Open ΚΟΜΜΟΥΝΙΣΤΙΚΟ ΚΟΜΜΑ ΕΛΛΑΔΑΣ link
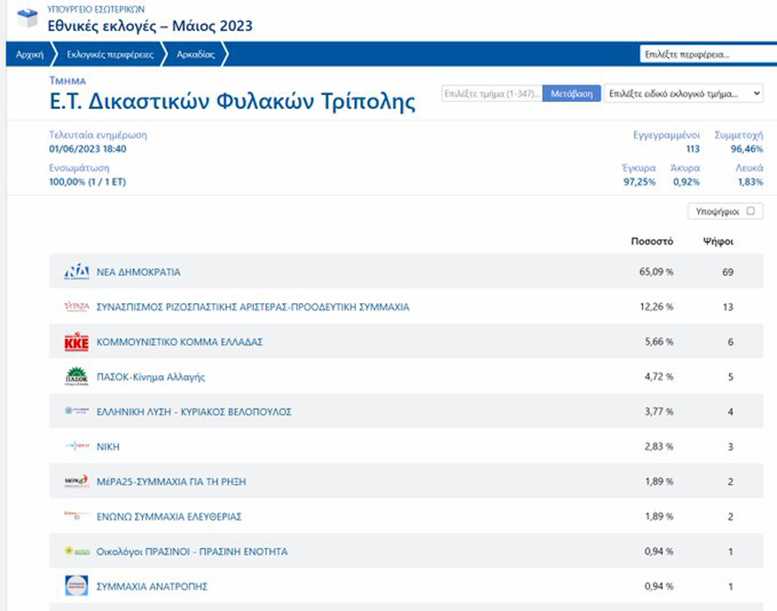Viewport: 777px width, 611px height. click(179, 342)
